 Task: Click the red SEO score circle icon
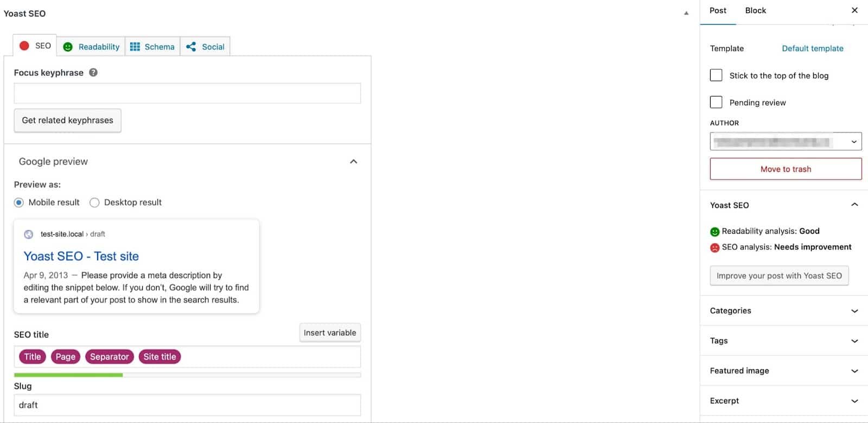coord(24,46)
